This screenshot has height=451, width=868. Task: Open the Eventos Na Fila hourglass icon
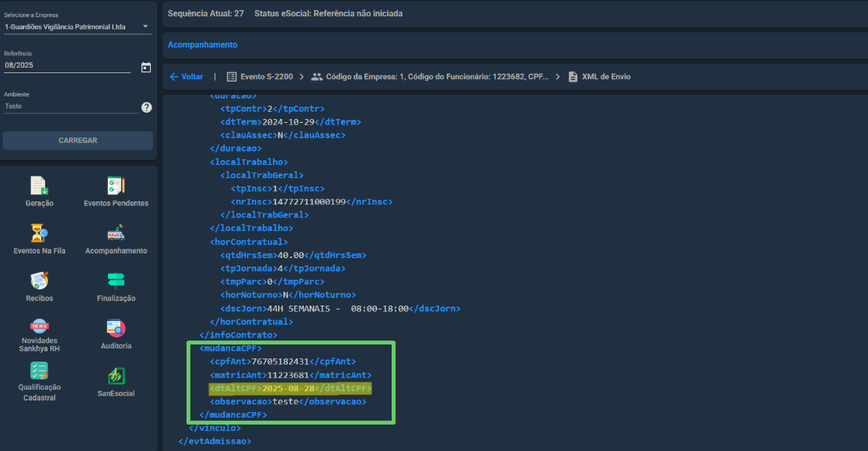(x=39, y=233)
